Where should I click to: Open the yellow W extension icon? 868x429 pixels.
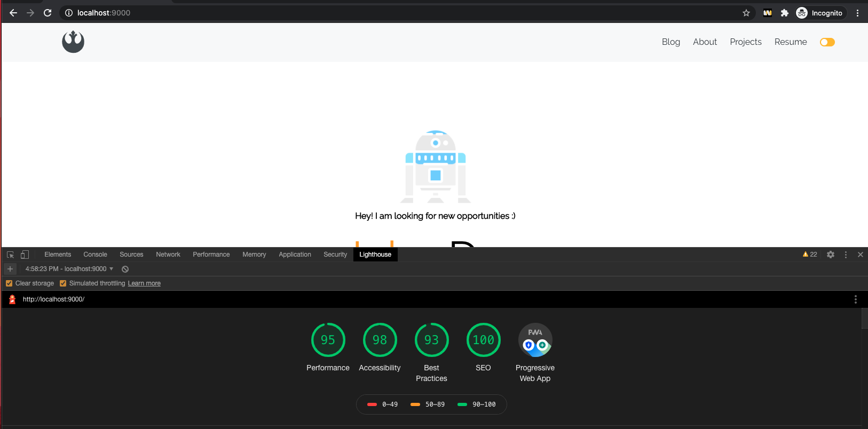tap(768, 13)
